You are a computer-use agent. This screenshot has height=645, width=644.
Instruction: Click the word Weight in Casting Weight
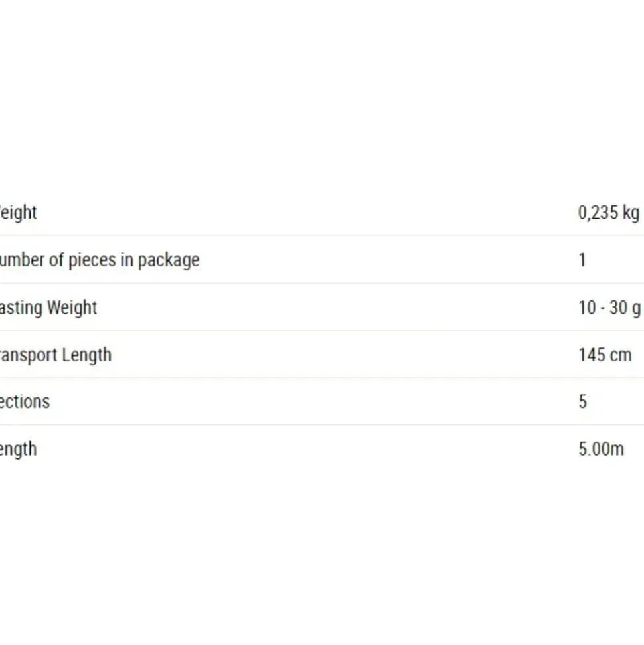[72, 308]
